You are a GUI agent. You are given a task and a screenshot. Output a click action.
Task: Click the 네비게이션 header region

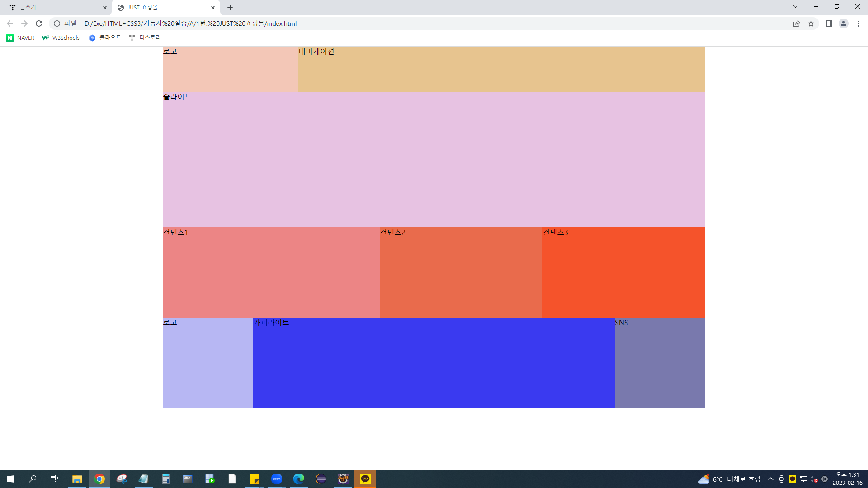(501, 69)
